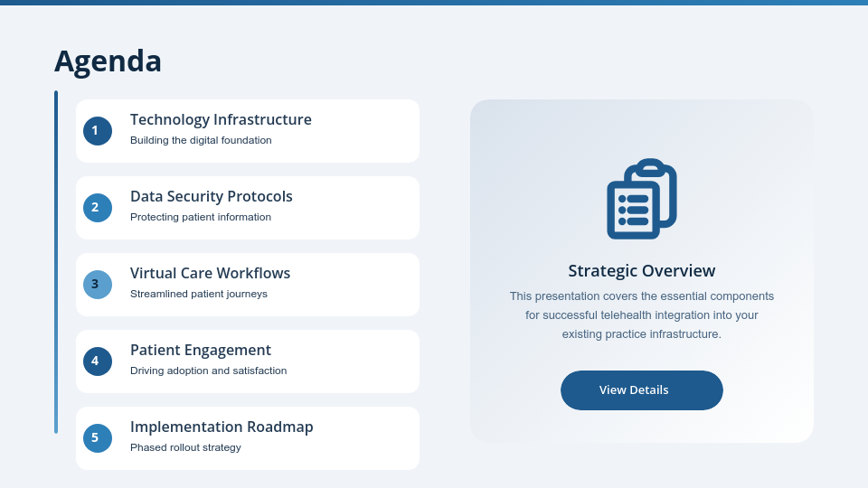Click 'Streamlined patient journeys' subtitle text
This screenshot has width=868, height=488.
coord(199,295)
